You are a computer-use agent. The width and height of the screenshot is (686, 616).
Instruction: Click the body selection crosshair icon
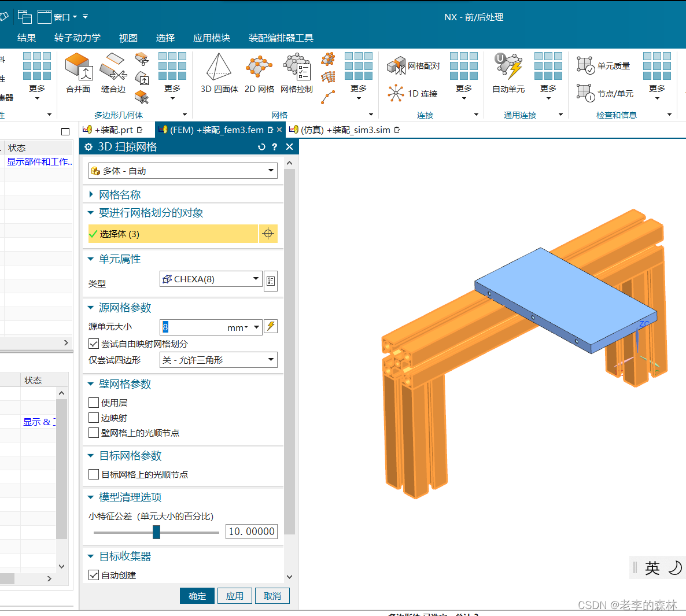point(268,234)
